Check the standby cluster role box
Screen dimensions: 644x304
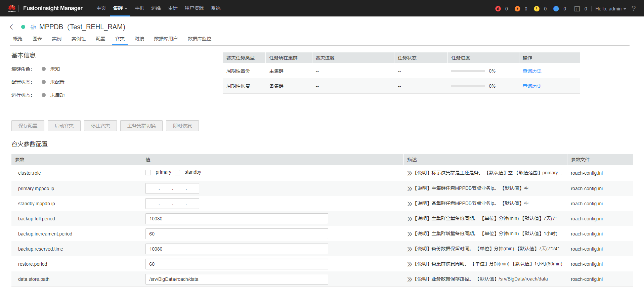point(177,173)
